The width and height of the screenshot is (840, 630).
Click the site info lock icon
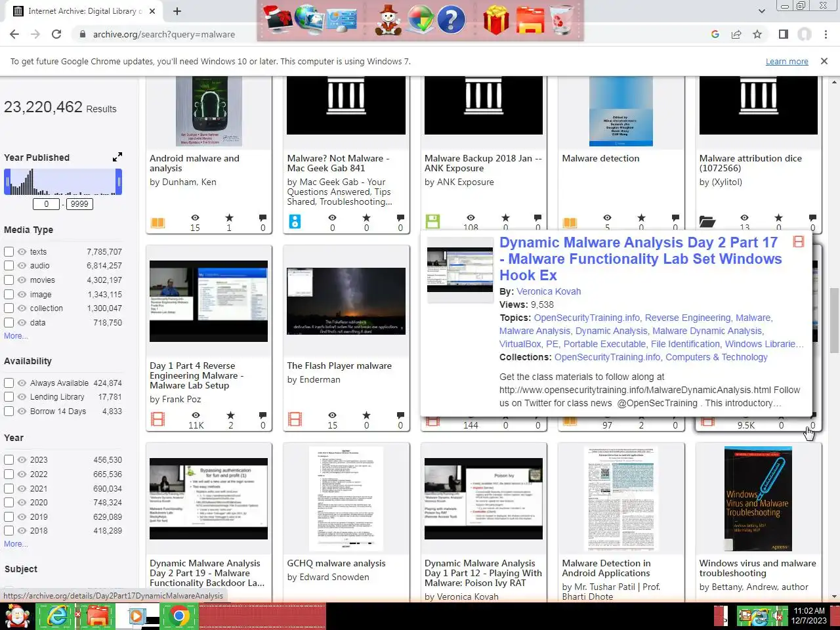[82, 34]
